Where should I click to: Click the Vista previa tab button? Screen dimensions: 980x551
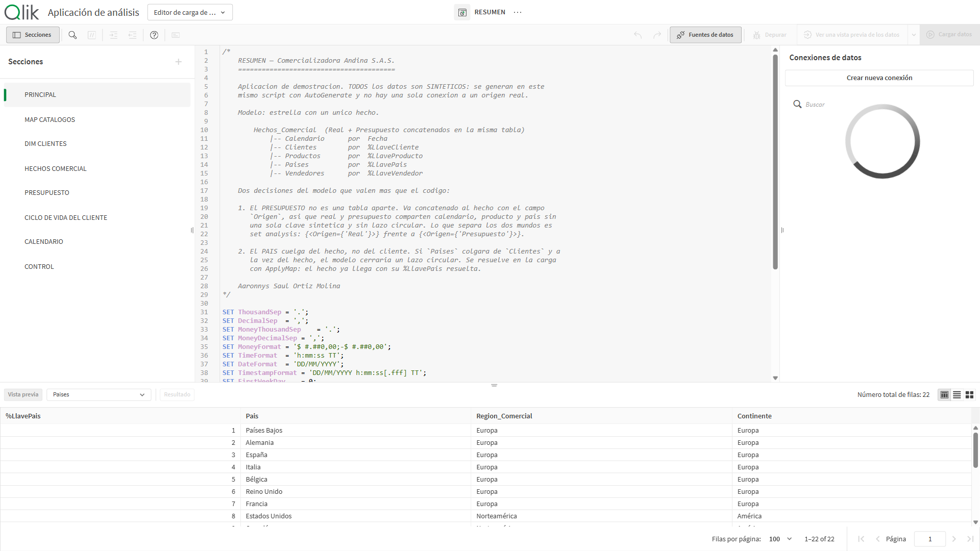tap(23, 394)
